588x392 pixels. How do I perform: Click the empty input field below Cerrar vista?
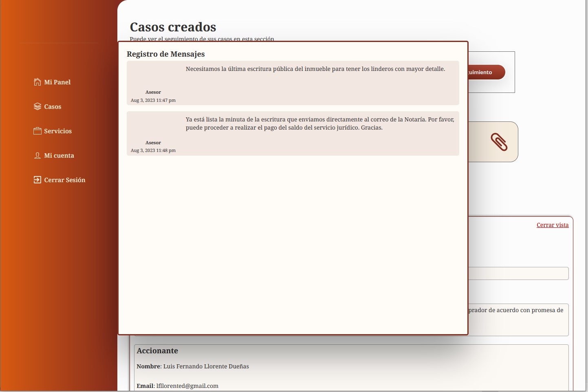[518, 273]
